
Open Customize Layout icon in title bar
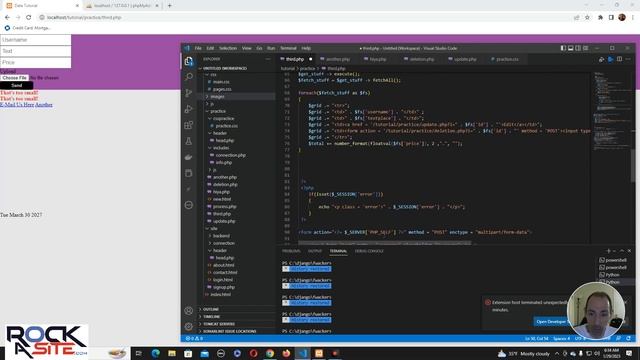586,48
